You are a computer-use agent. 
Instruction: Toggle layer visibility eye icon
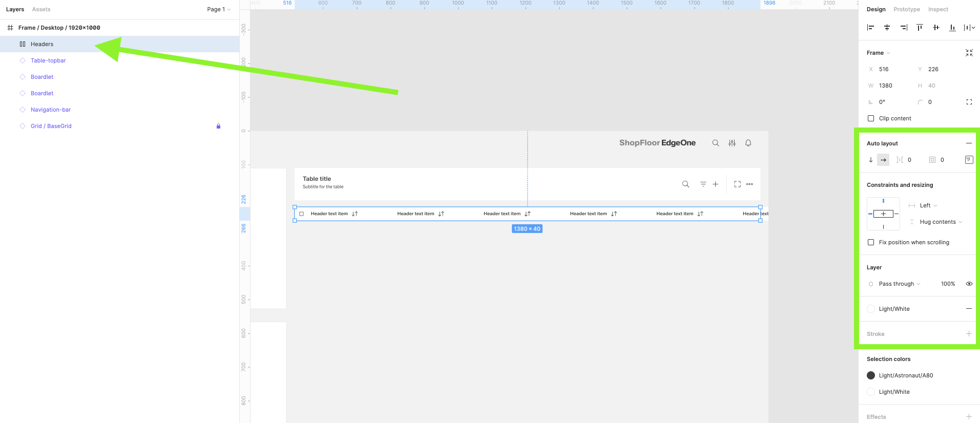[969, 284]
